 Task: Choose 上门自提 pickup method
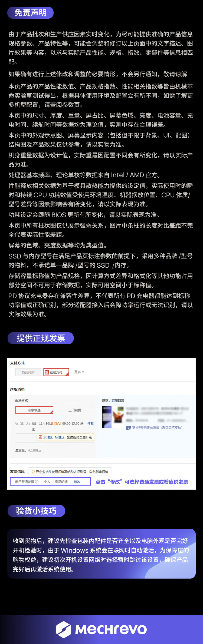click(x=75, y=410)
